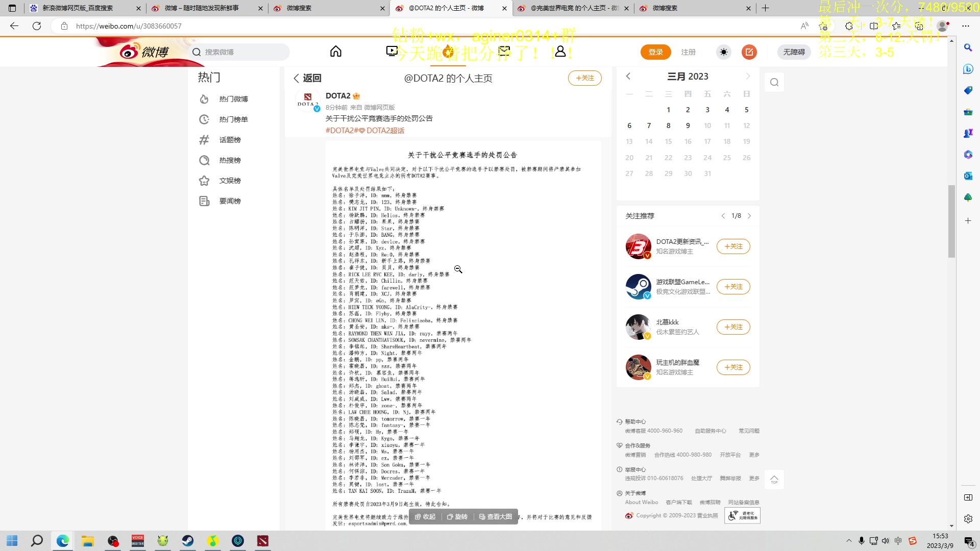The image size is (980, 551).
Task: Open File Explorer from taskbar
Action: [x=88, y=541]
